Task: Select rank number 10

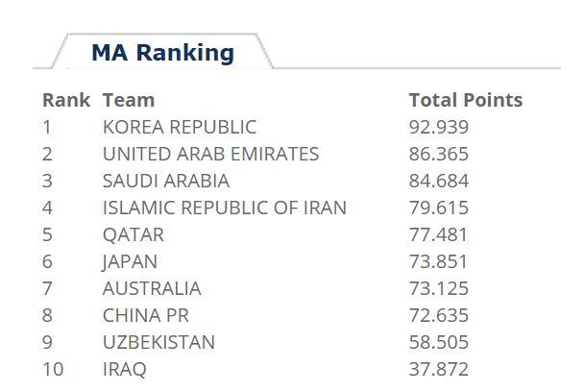Action: (x=53, y=369)
